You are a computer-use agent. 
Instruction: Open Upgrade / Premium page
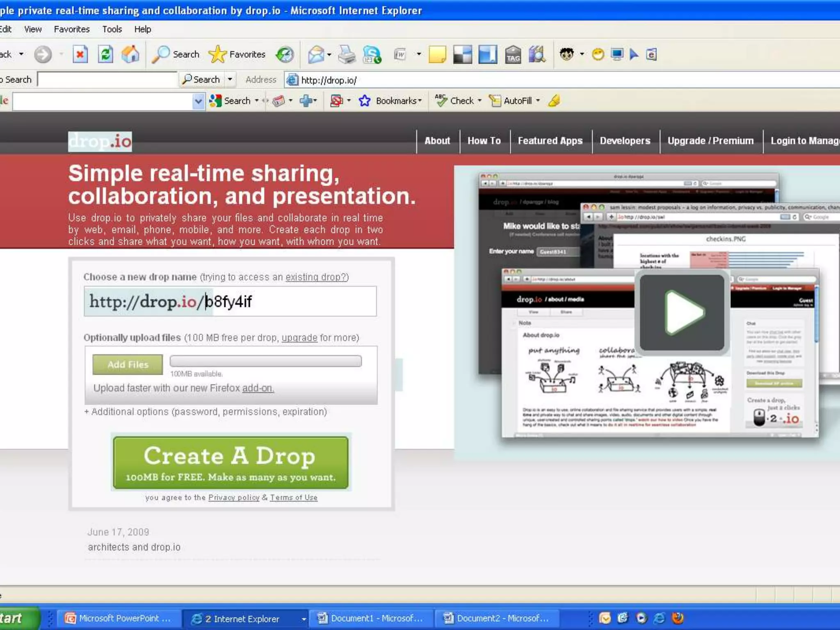(710, 141)
